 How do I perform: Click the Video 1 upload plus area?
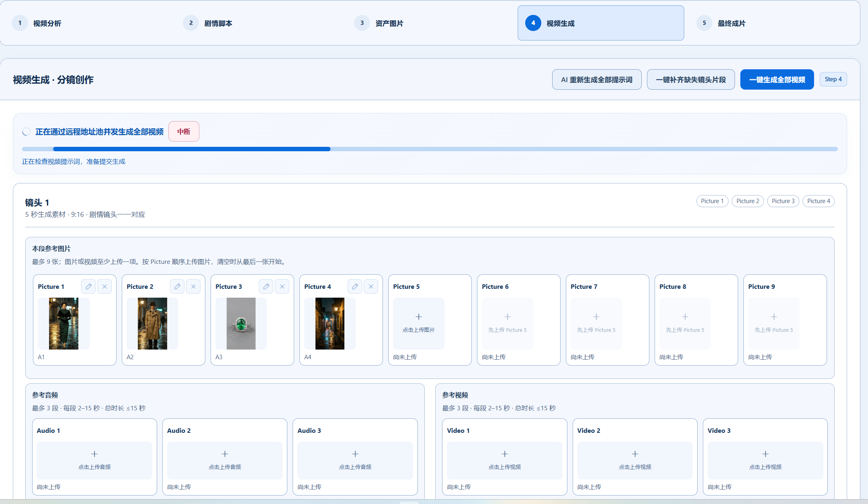pyautogui.click(x=505, y=460)
